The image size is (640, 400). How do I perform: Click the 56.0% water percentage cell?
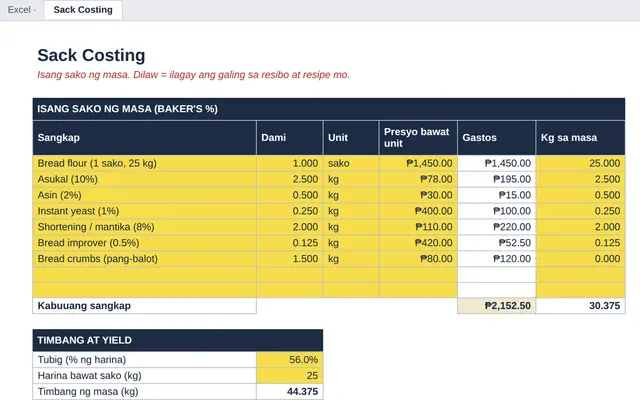289,360
